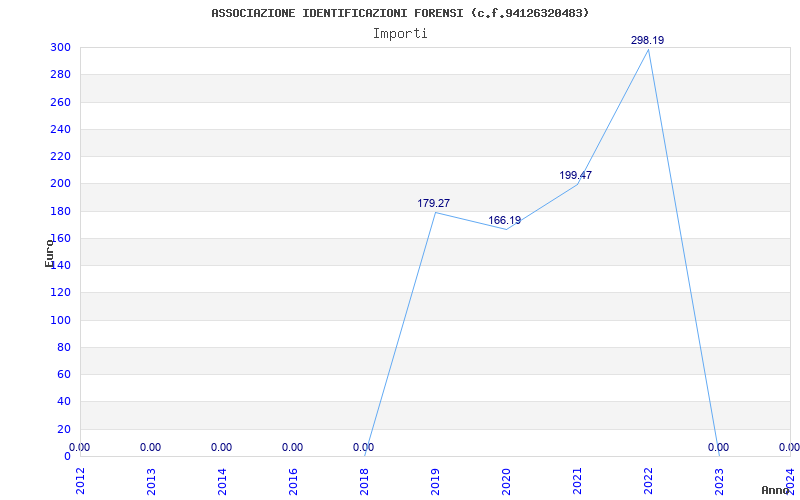Click the 140 y-axis tick label

pos(60,265)
